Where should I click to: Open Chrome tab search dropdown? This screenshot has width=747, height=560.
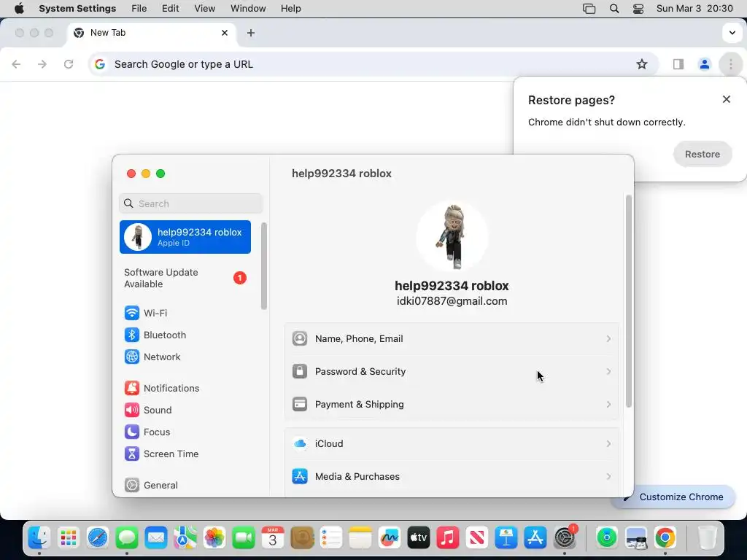click(x=732, y=33)
